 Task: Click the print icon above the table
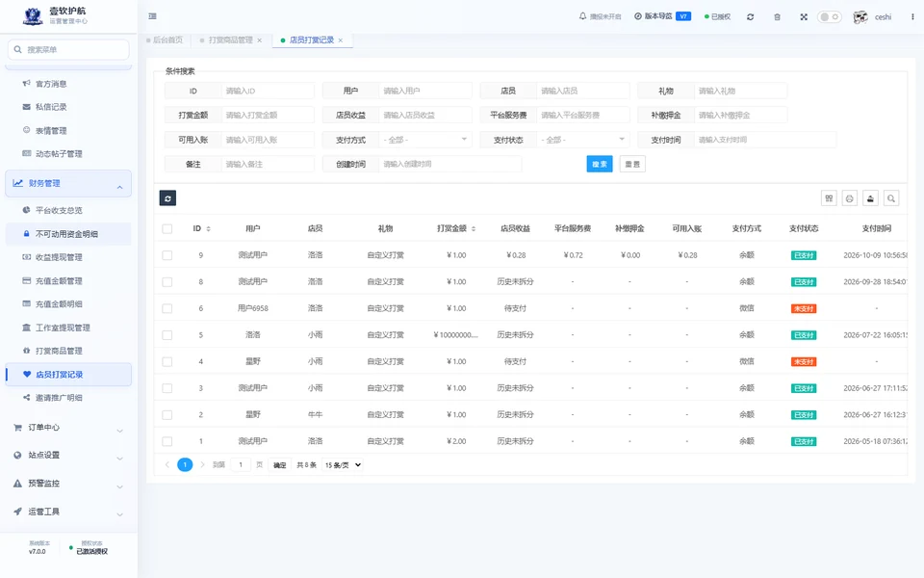(x=850, y=198)
